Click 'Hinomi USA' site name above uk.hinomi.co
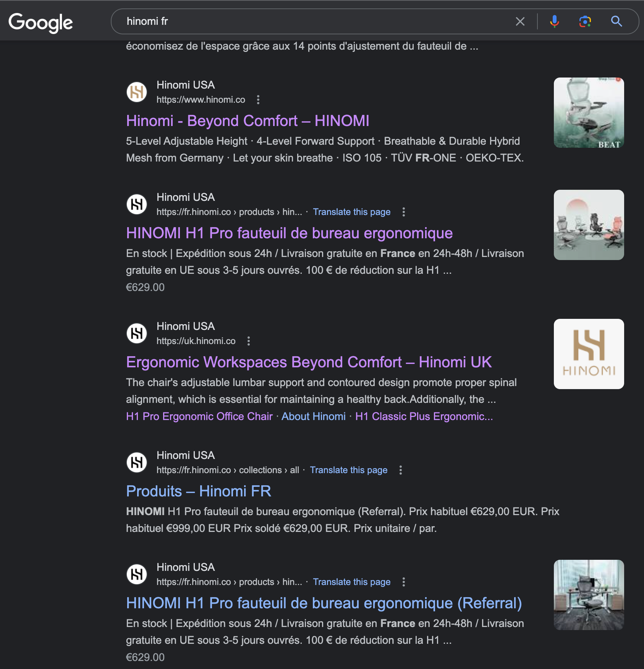 pos(186,326)
